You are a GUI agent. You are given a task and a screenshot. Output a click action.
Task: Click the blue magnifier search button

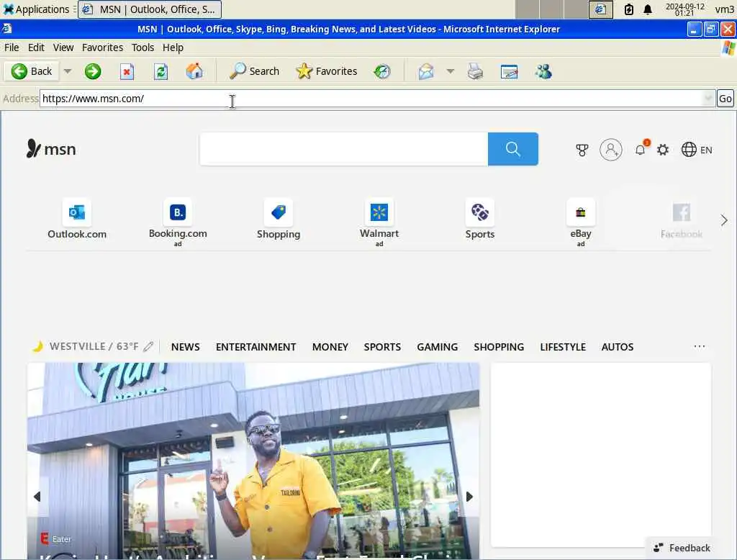click(x=512, y=149)
